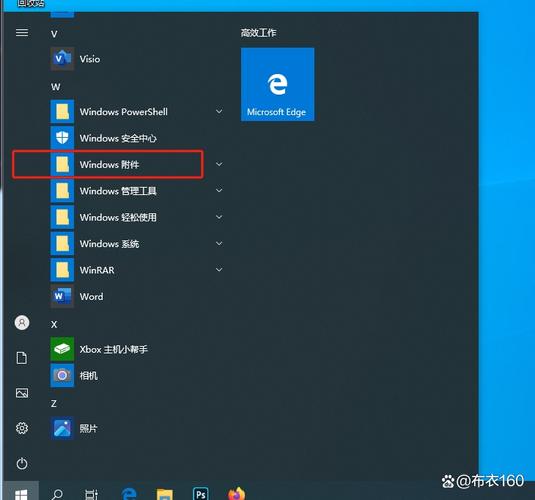
Task: Open Task View on taskbar
Action: click(x=91, y=494)
